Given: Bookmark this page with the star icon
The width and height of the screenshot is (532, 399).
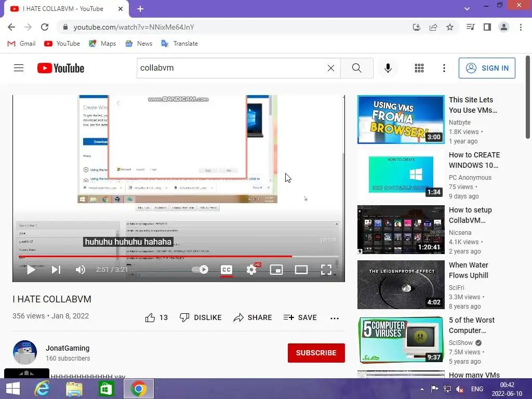Looking at the screenshot, I should coord(450,27).
